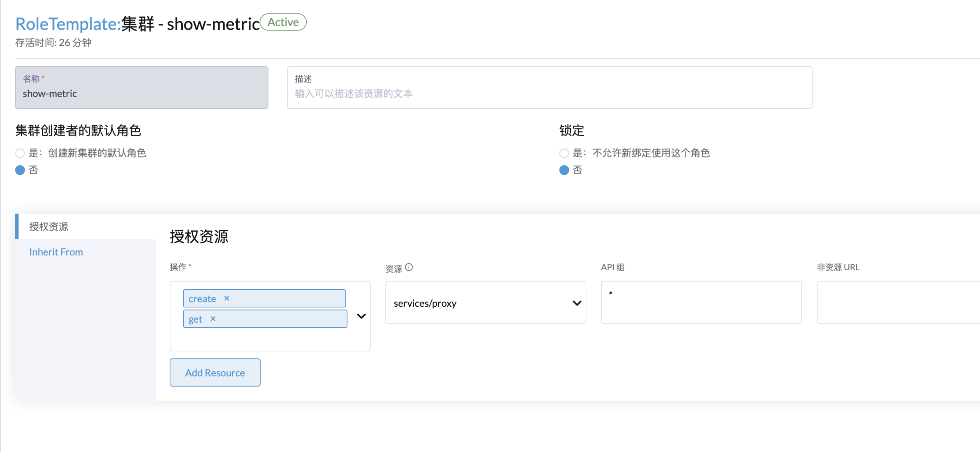Click the 存活时间: 26 分钟 text
Screen dimensions: 980x452
(53, 43)
